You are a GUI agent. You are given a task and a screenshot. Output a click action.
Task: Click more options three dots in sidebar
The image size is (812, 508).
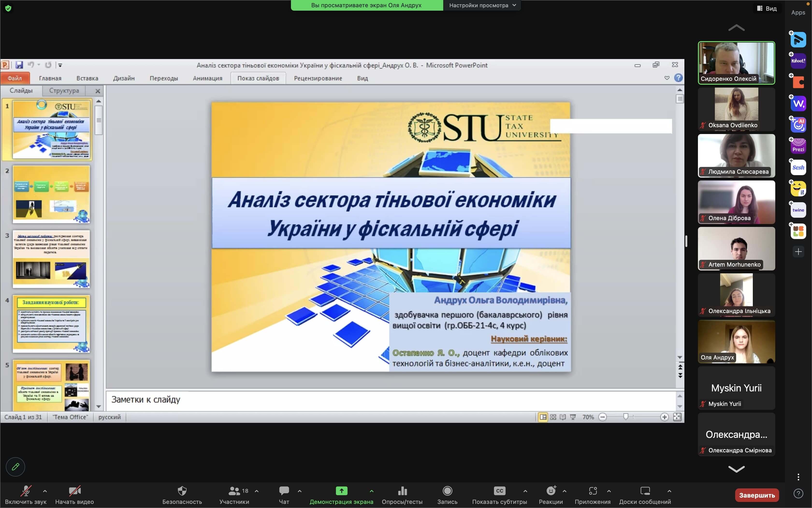(x=798, y=477)
